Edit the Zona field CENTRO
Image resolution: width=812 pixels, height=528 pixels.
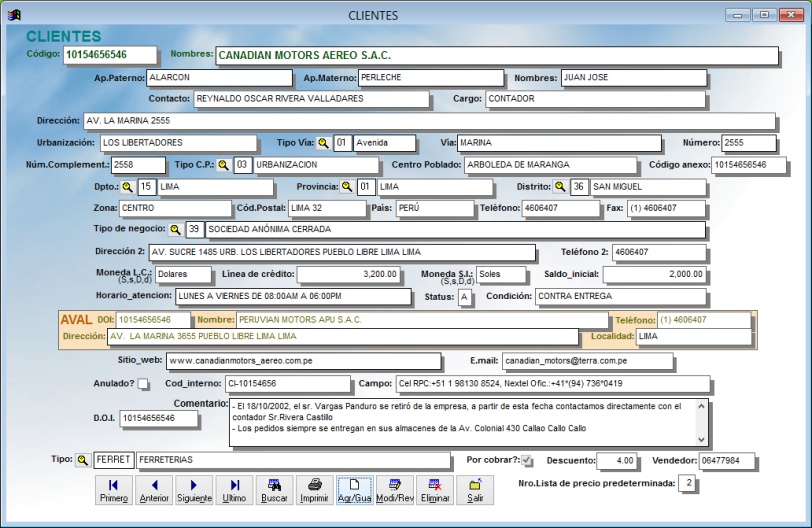coord(175,208)
